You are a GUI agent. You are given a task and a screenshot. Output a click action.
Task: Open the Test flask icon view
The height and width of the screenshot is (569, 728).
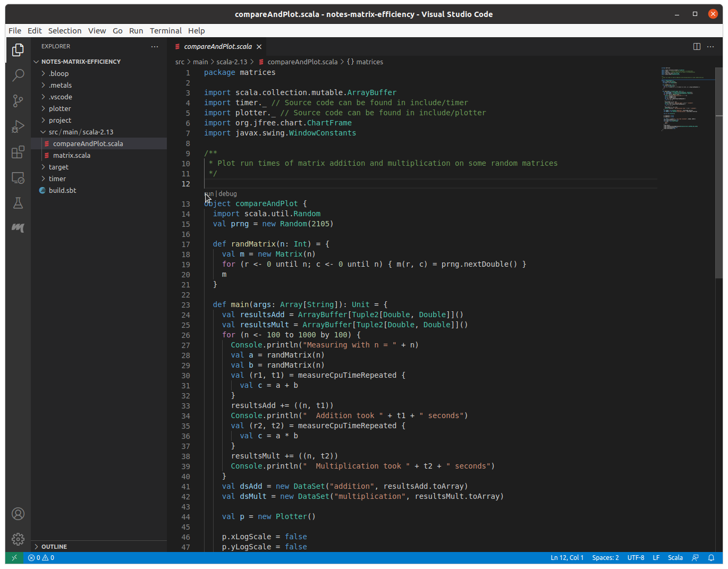point(18,203)
